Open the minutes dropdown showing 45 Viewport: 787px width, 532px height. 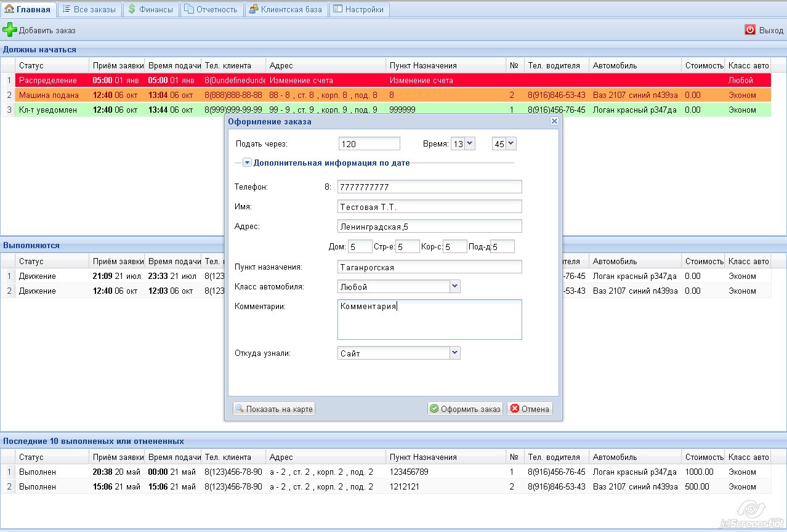point(511,143)
